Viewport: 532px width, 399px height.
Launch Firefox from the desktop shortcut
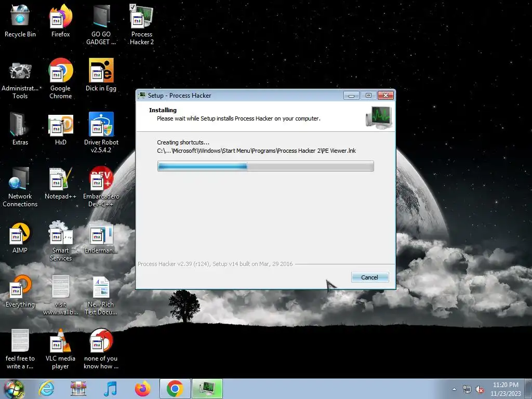coord(60,21)
